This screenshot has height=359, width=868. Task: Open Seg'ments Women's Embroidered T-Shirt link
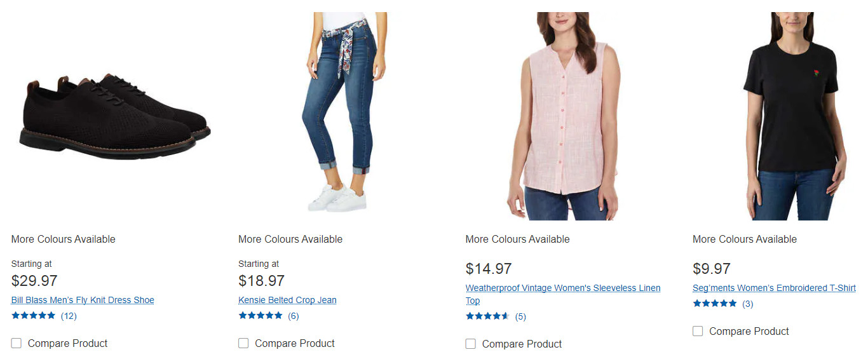click(x=774, y=288)
